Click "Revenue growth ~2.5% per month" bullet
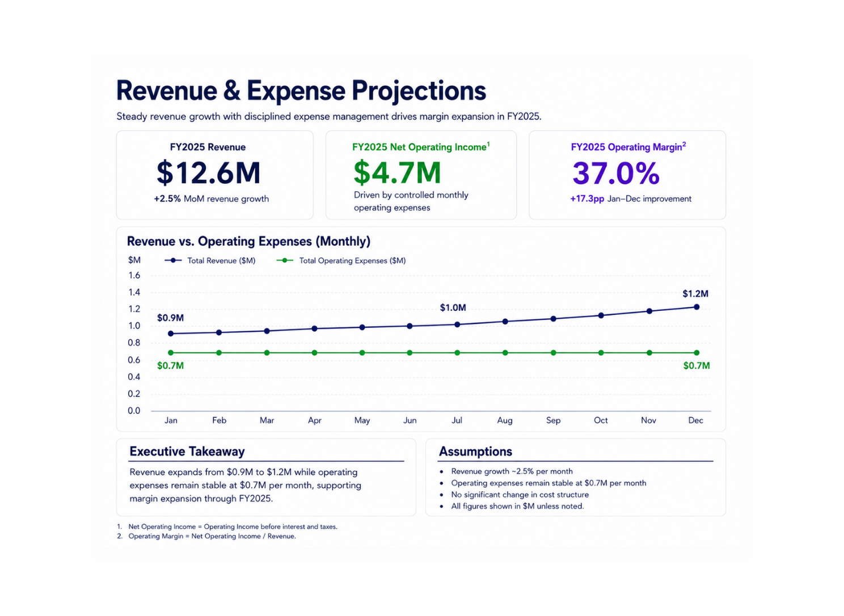 pyautogui.click(x=512, y=471)
